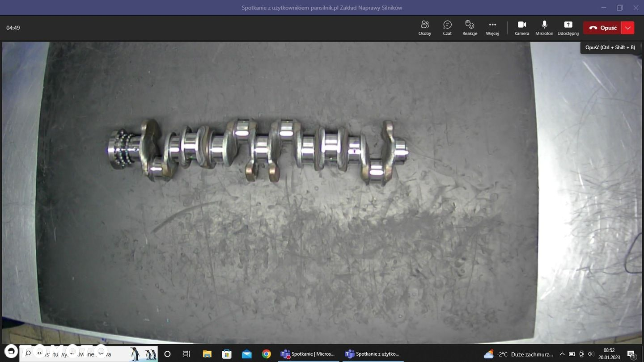Switch to 'Spotkanie | Micros...' Teams taskbar window
The image size is (644, 362).
click(308, 354)
